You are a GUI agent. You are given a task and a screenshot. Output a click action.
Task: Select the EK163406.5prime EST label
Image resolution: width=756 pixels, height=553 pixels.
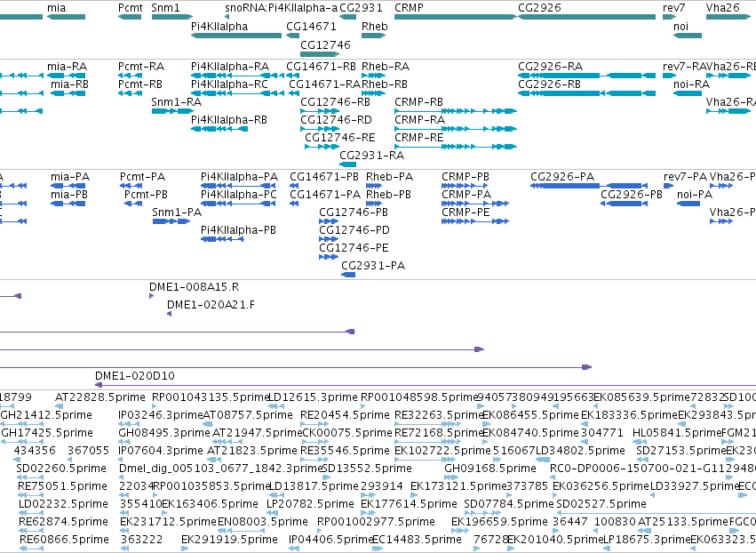[x=211, y=504]
